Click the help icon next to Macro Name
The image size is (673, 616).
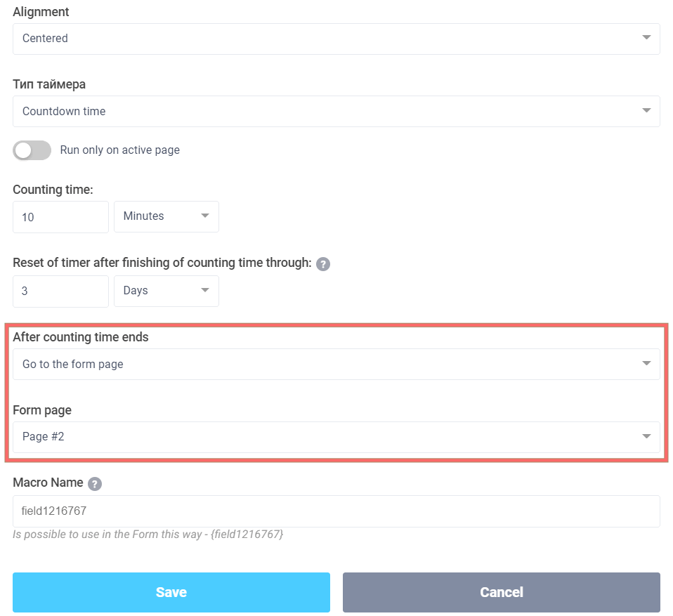95,483
